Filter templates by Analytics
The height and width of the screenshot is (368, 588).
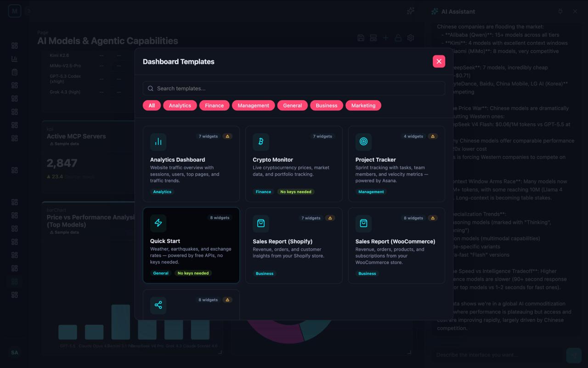point(180,105)
